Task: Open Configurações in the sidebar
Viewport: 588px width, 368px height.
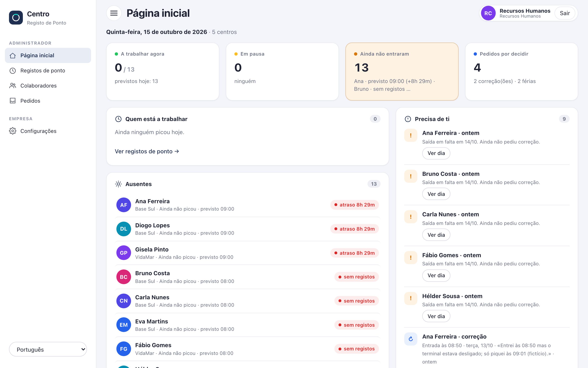Action: pos(48,131)
